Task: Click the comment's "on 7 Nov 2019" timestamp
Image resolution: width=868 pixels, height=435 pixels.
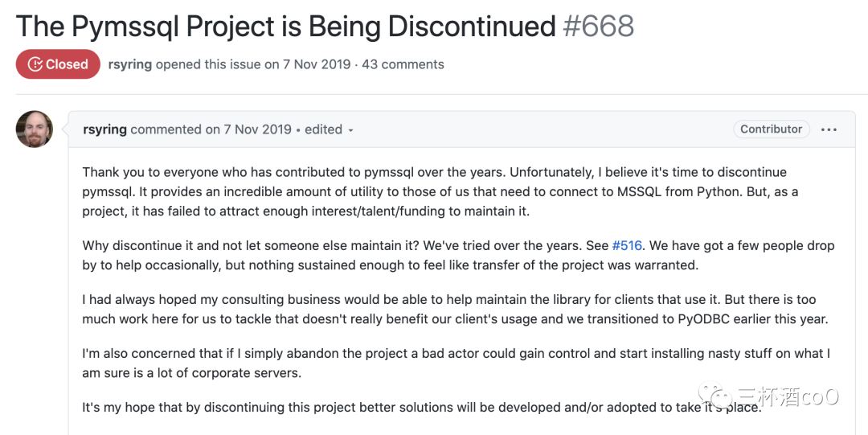Action: coord(248,129)
